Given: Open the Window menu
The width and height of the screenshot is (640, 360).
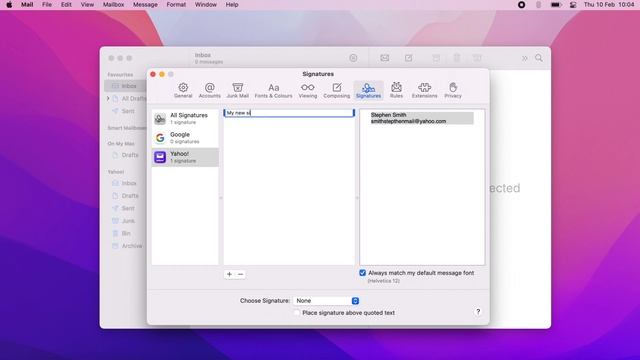Looking at the screenshot, I should [206, 5].
